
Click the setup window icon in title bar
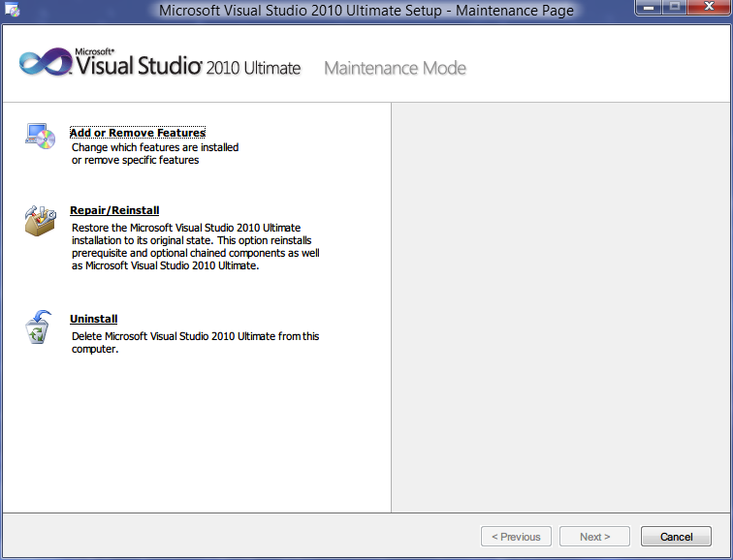[13, 11]
